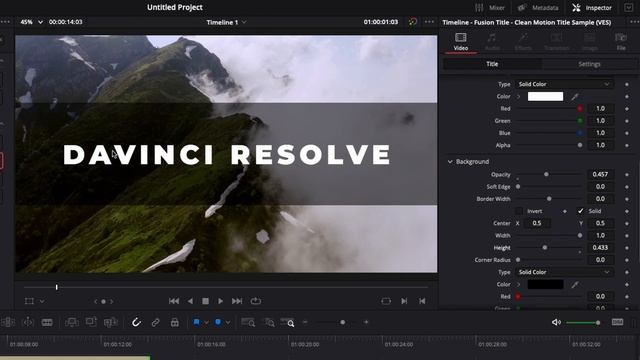Image resolution: width=640 pixels, height=360 pixels.
Task: Expand the white Color disclosure arrow
Action: [519, 97]
